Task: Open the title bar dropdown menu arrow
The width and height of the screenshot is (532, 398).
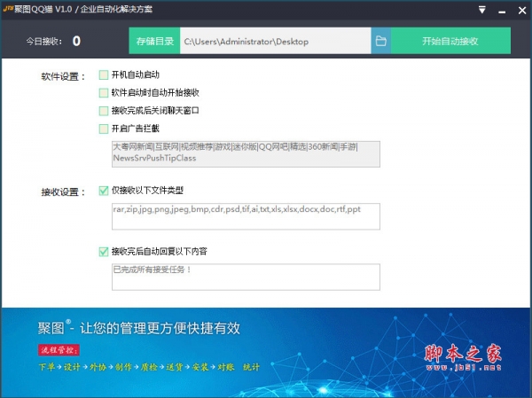Action: [x=481, y=11]
